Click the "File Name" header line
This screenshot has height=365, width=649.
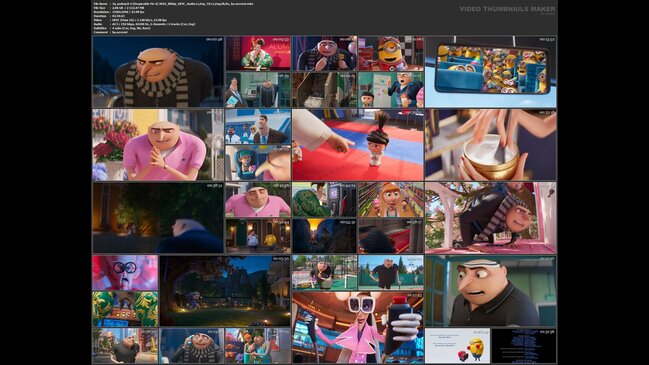173,4
